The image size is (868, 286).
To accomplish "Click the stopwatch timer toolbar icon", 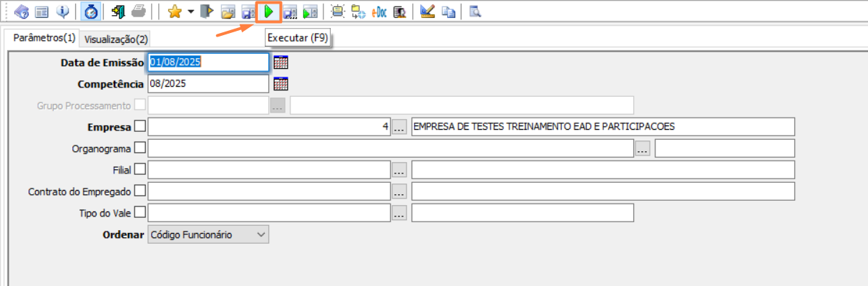I will (91, 11).
